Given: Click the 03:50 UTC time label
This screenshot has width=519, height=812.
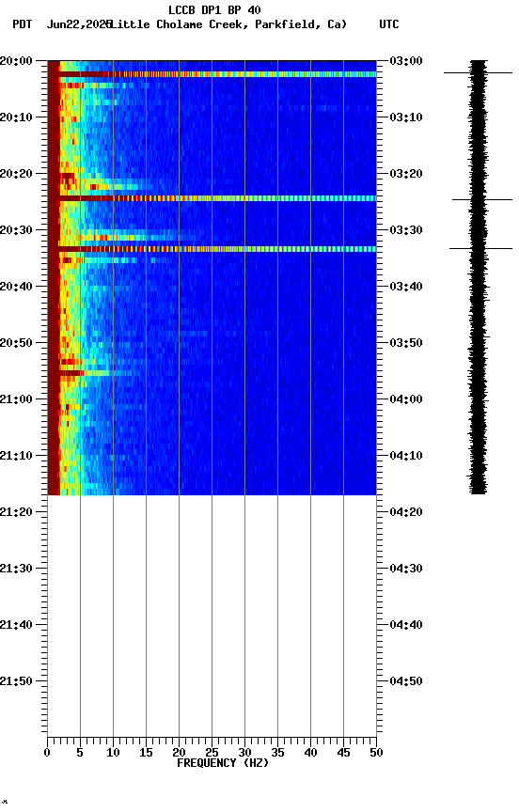Looking at the screenshot, I should point(406,343).
